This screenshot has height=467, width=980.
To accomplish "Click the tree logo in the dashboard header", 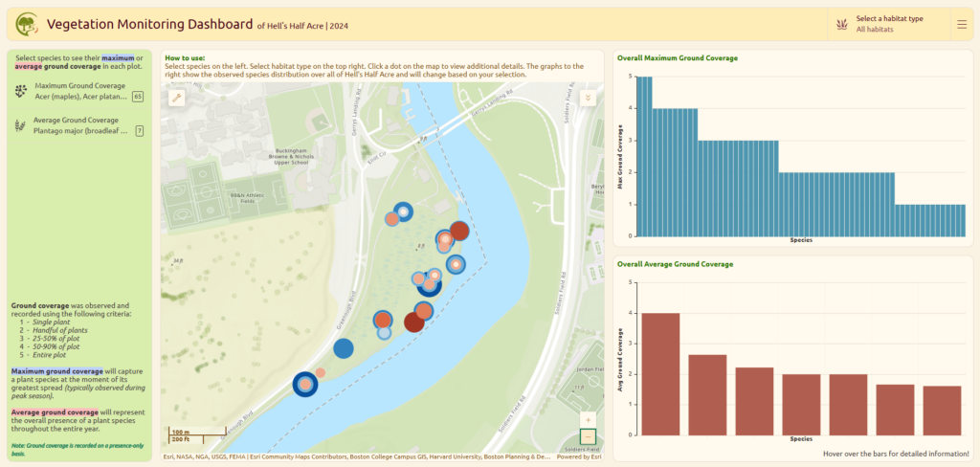I will (27, 24).
